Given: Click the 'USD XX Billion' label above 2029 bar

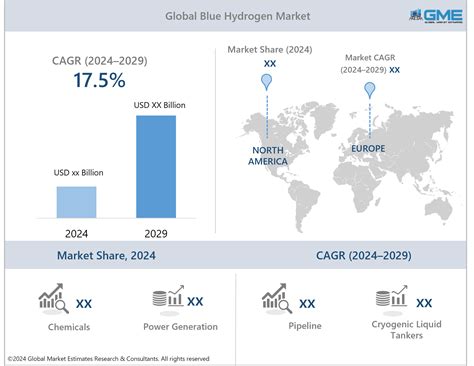Looking at the screenshot, I should (159, 105).
